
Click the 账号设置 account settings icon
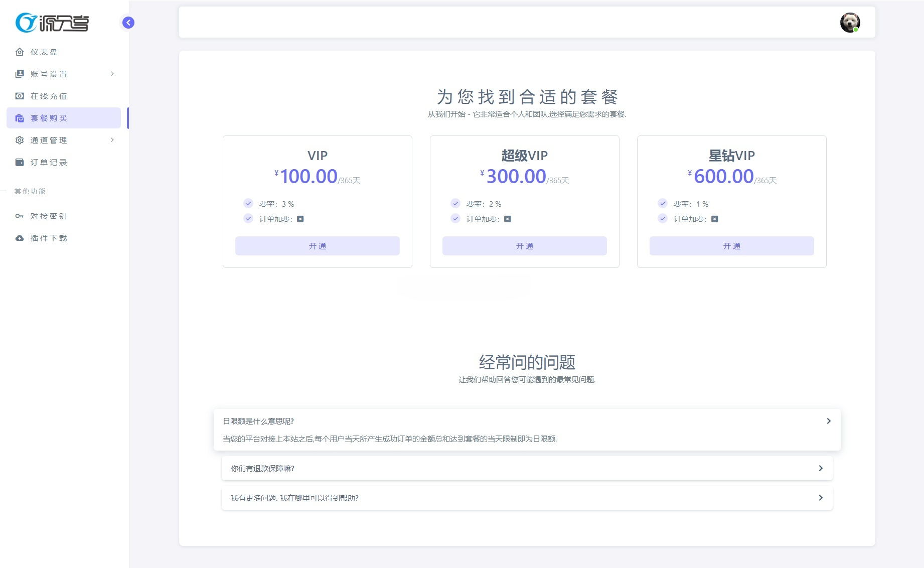coord(19,74)
